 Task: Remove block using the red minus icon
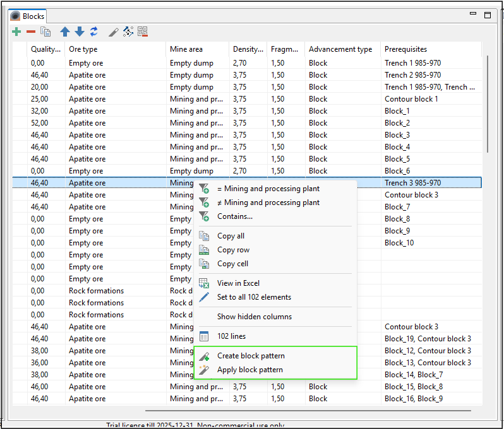31,32
